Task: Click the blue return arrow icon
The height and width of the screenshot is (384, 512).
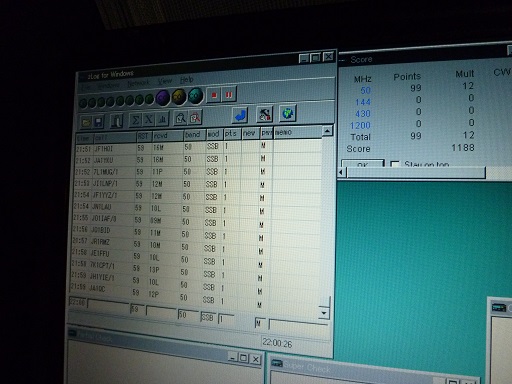Action: (240, 115)
